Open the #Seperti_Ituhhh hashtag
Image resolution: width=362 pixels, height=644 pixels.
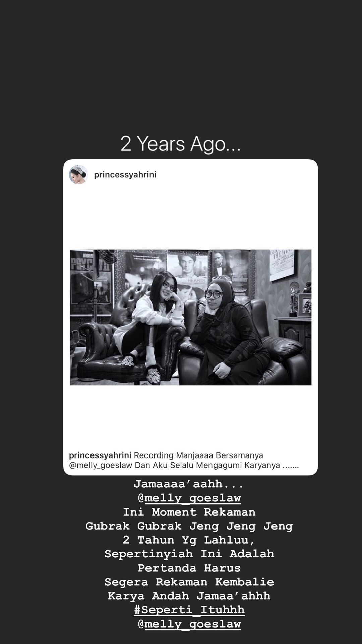(189, 610)
